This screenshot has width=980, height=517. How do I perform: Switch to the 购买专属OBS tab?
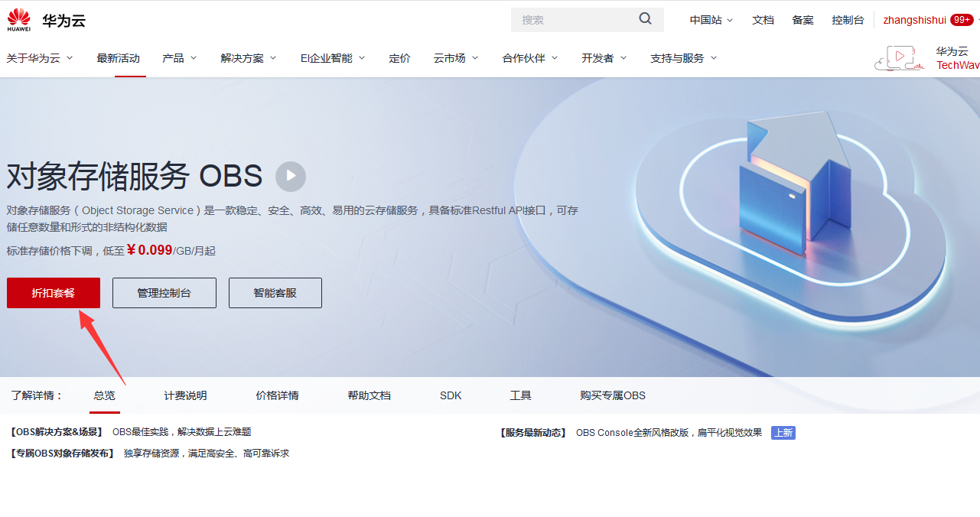[x=613, y=395]
